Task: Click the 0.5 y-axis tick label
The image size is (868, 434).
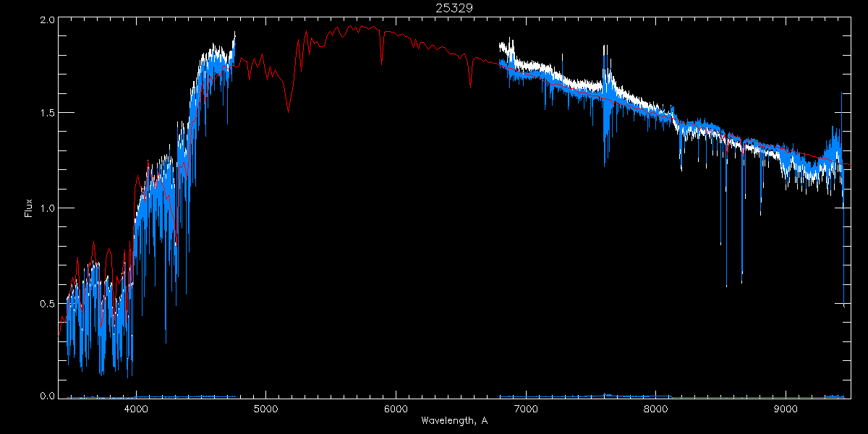Action: (47, 303)
